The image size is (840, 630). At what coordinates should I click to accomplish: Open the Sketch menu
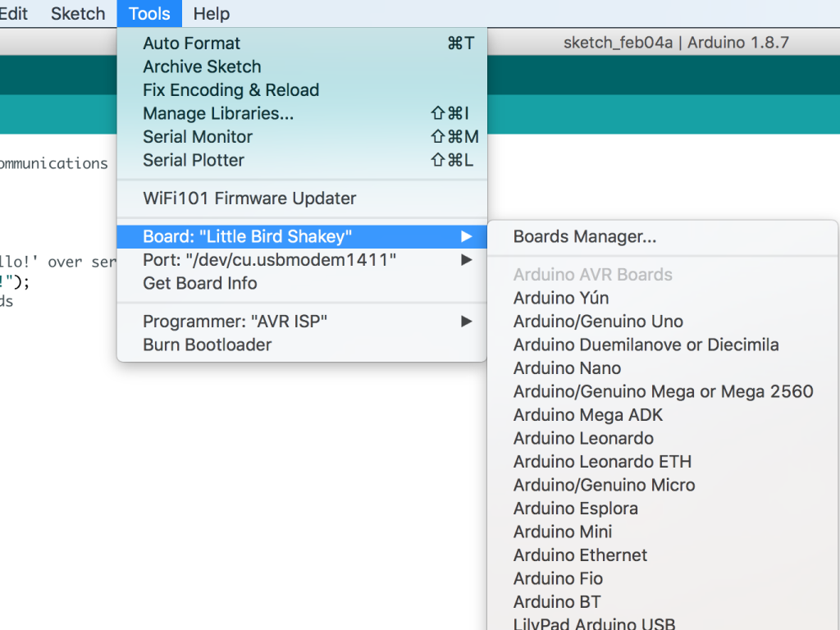click(78, 13)
